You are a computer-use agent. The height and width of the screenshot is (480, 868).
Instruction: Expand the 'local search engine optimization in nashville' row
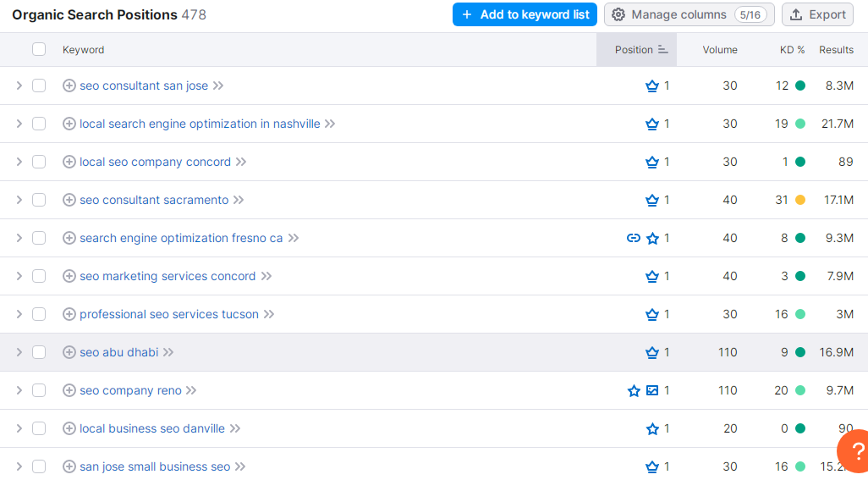tap(19, 124)
